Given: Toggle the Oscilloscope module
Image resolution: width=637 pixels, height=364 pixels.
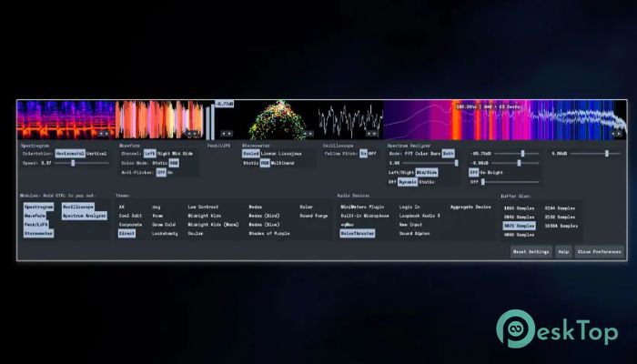Looking at the screenshot, I should coord(78,207).
